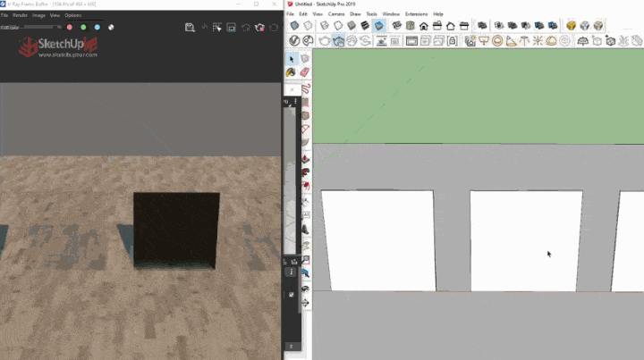This screenshot has height=360, width=644.
Task: Open the Options menu in frame buffer
Action: [x=72, y=15]
